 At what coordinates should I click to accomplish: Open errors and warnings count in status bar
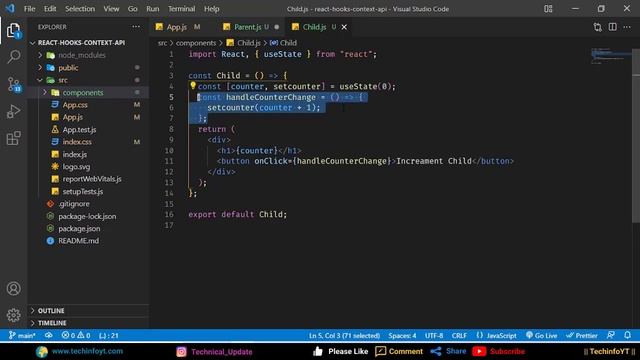tap(76, 336)
